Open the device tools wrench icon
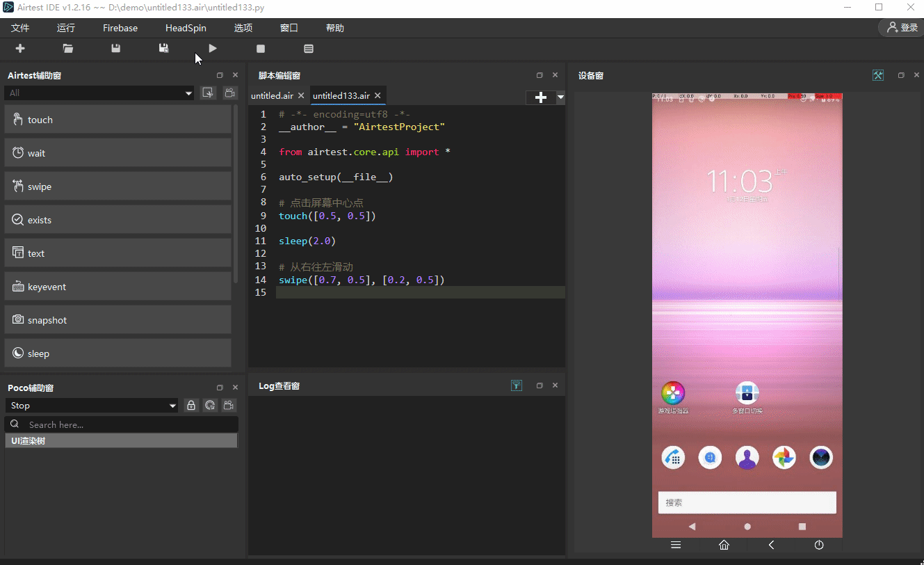The height and width of the screenshot is (565, 924). [x=878, y=75]
